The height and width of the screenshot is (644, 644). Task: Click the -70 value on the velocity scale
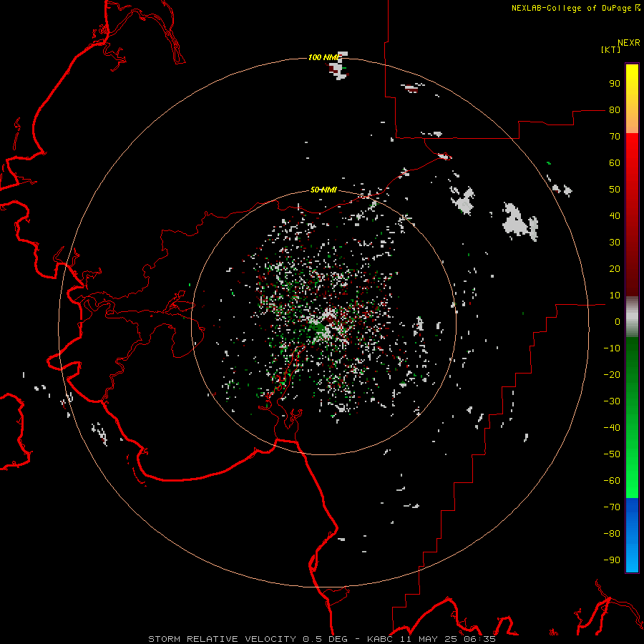(612, 507)
